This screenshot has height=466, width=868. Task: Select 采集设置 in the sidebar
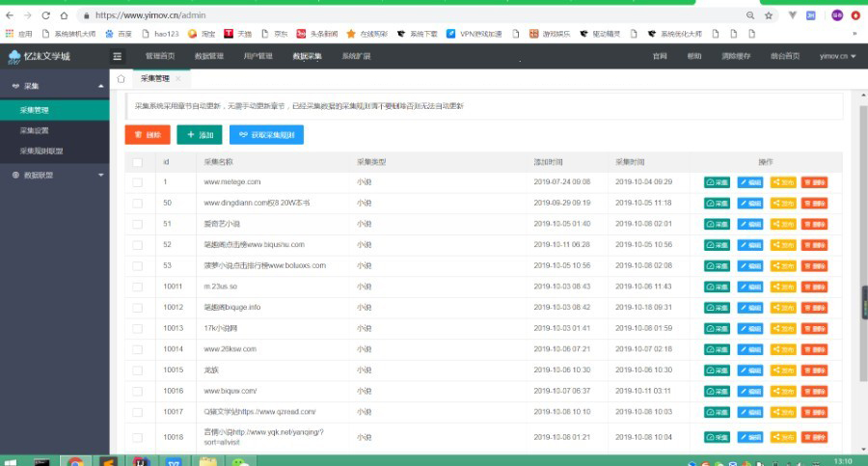coord(35,130)
